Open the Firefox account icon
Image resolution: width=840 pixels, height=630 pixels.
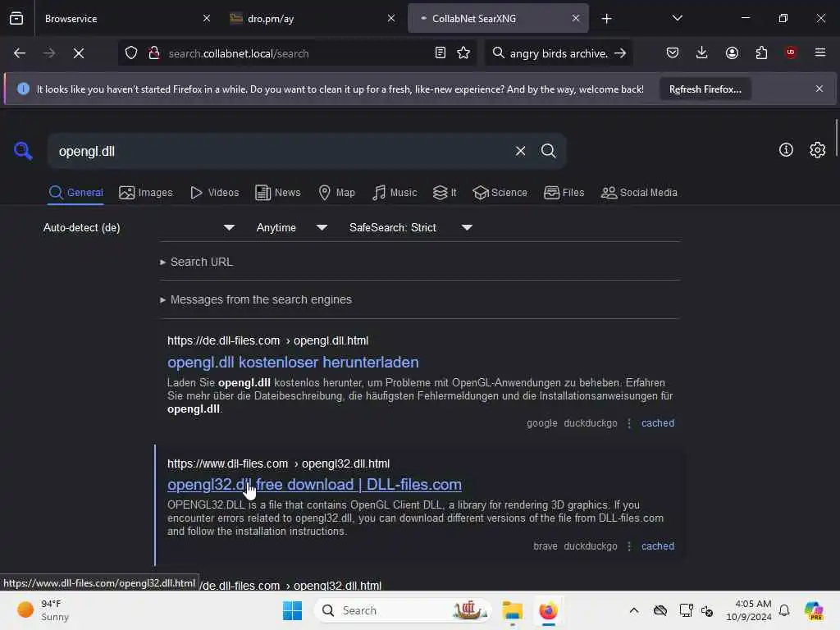tap(732, 53)
